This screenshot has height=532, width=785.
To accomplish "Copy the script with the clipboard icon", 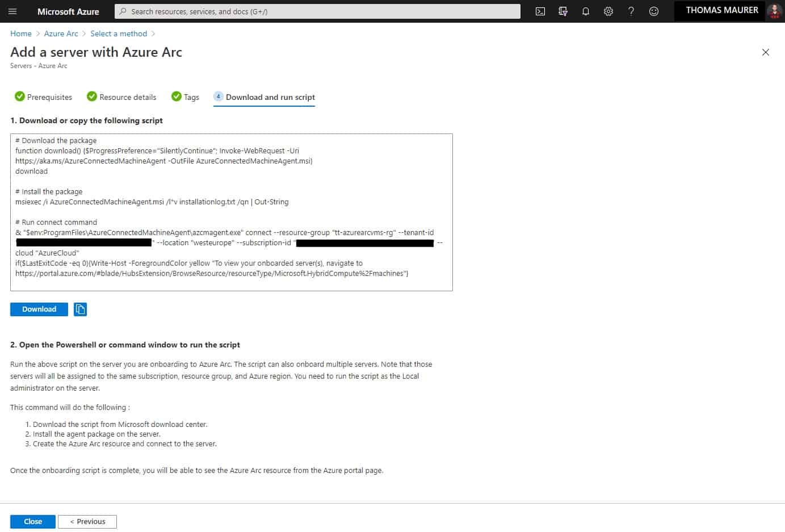I will pos(81,309).
